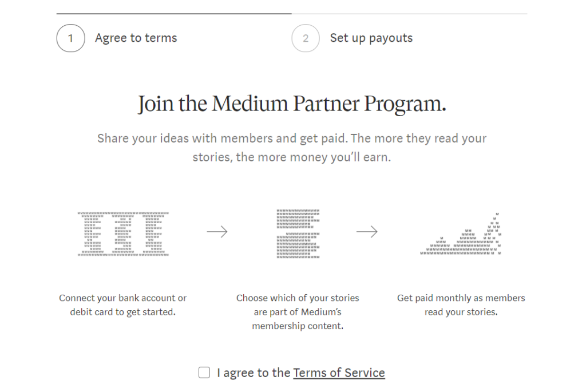Click the 'Share your ideas with members' subtitle

292,148
